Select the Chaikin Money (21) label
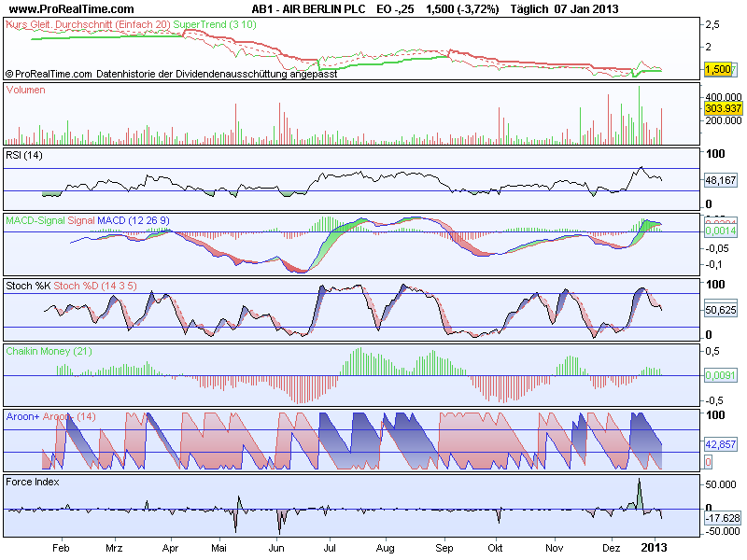Viewport: 747px width, 560px height. [49, 351]
